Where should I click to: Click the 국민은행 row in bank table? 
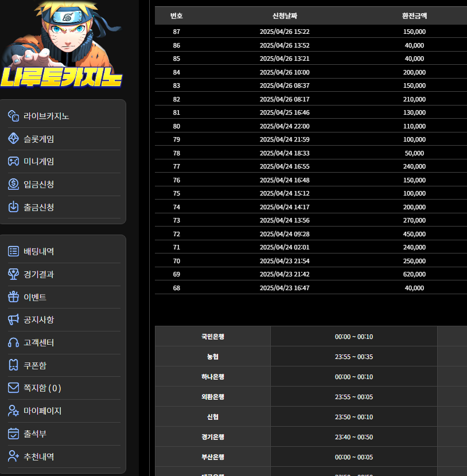[213, 337]
